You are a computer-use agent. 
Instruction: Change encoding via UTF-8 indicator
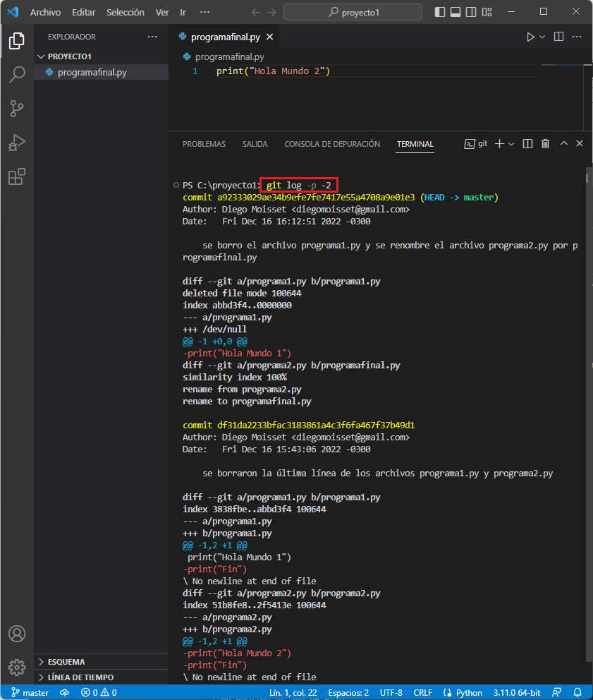pyautogui.click(x=391, y=693)
